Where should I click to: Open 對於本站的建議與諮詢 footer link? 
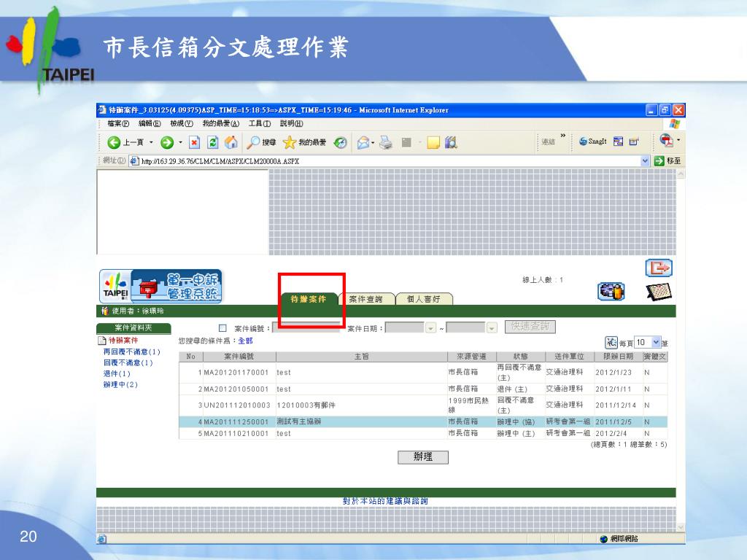[385, 501]
